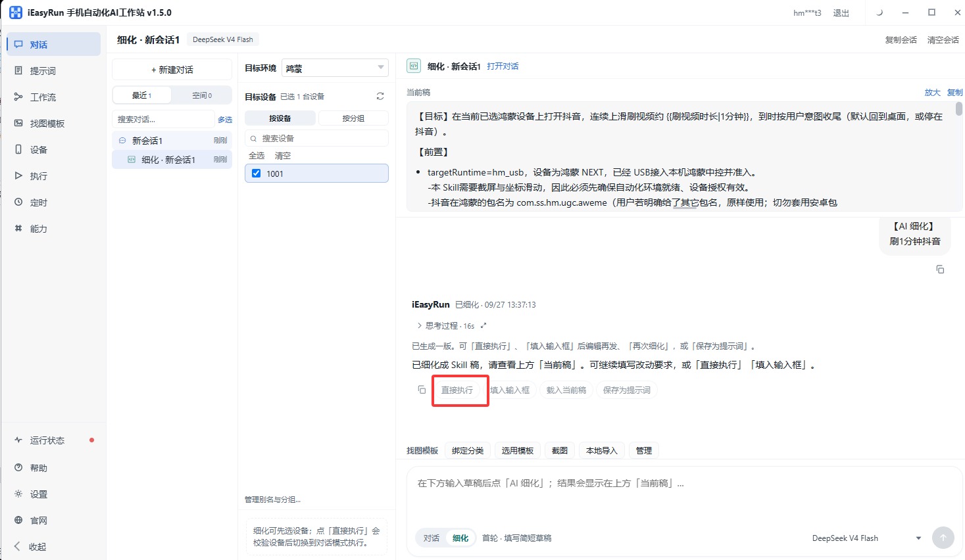
Task: Select the 新会话1 conversation
Action: click(x=172, y=141)
